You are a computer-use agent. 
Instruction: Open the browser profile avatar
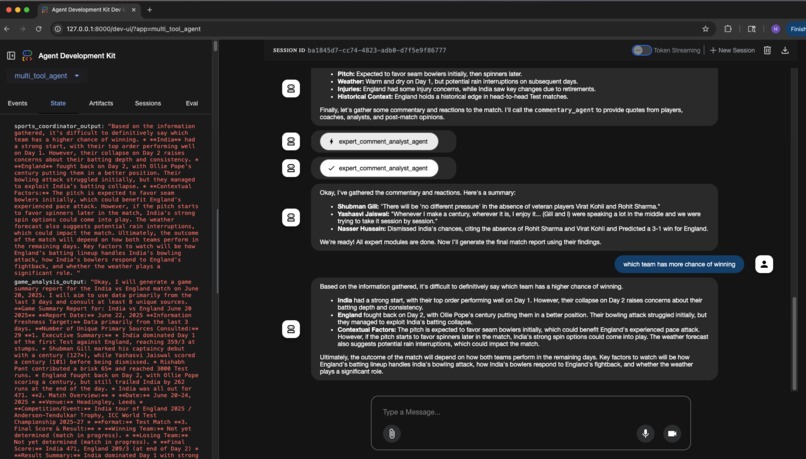tap(776, 29)
